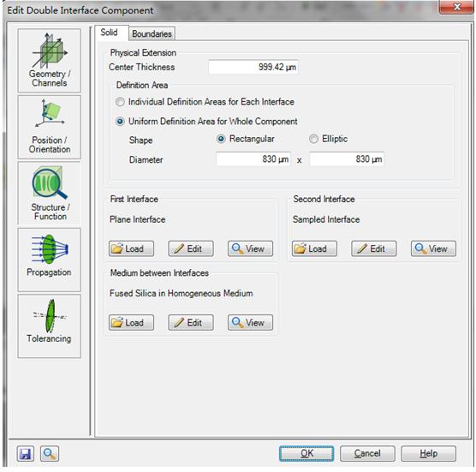View the Second Interface sampled surface
This screenshot has width=476, height=472.
[433, 248]
